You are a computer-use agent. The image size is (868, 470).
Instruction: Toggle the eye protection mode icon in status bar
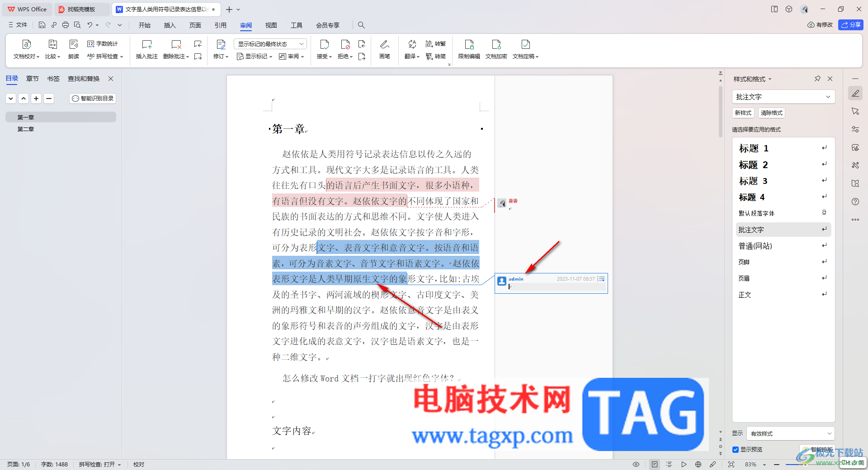click(636, 464)
